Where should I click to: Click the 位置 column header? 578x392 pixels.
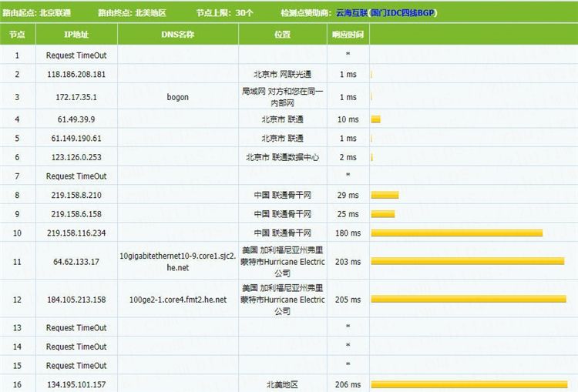click(x=282, y=35)
